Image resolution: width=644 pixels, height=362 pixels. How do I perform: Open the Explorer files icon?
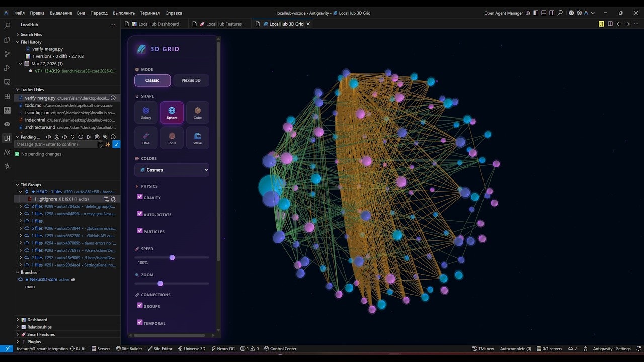coord(7,39)
